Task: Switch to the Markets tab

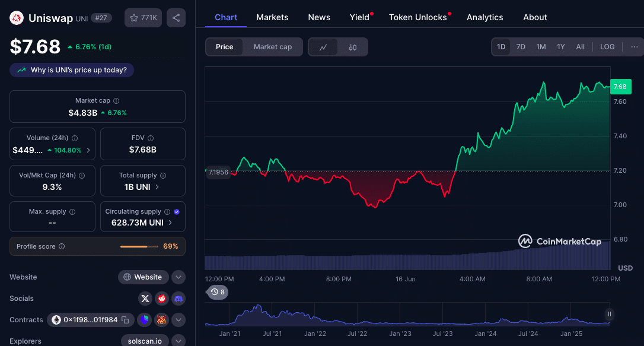Action: point(272,17)
